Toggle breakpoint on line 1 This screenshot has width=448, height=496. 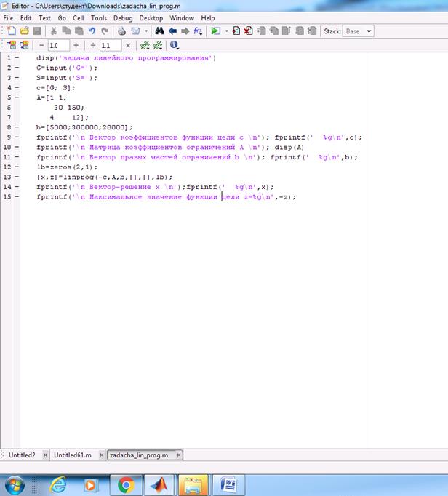click(17, 58)
